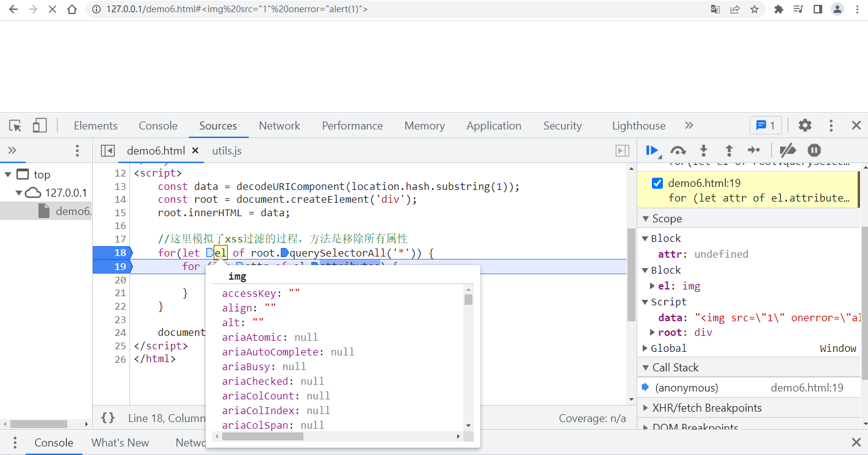Switch to the Elements tab
Image resolution: width=868 pixels, height=455 pixels.
[96, 126]
